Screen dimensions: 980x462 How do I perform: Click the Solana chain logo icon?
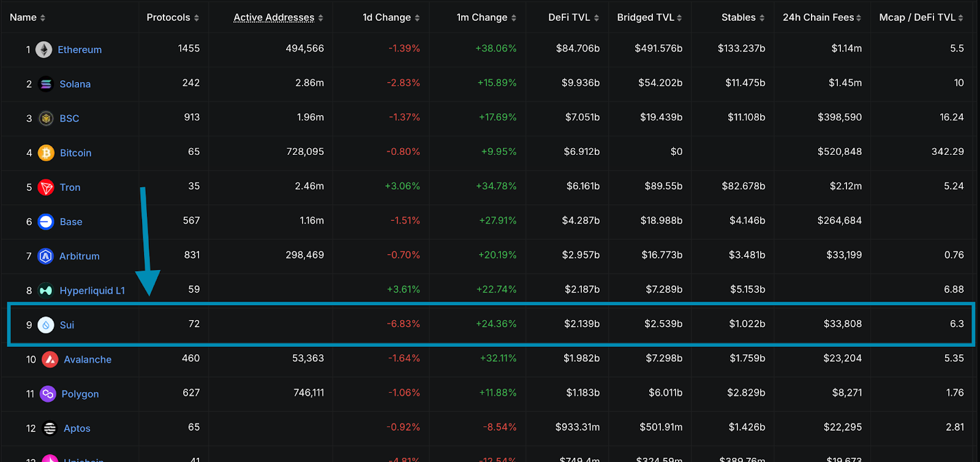[46, 84]
